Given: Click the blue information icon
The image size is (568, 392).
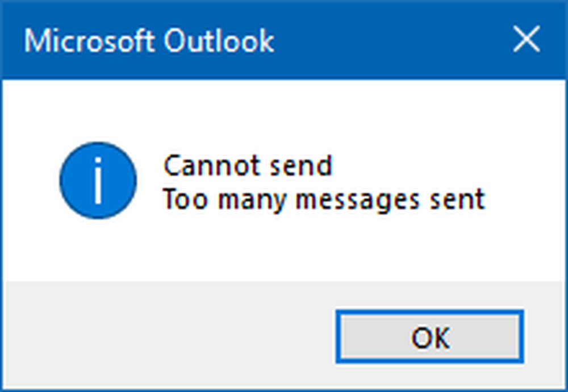Looking at the screenshot, I should [x=98, y=181].
